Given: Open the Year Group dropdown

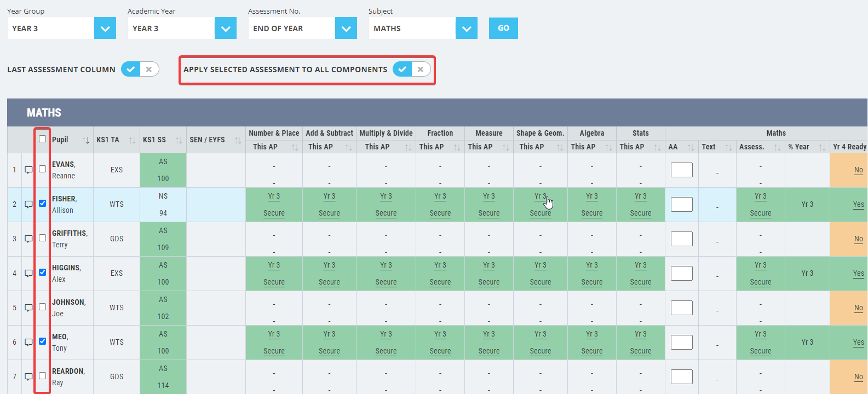Looking at the screenshot, I should tap(61, 28).
